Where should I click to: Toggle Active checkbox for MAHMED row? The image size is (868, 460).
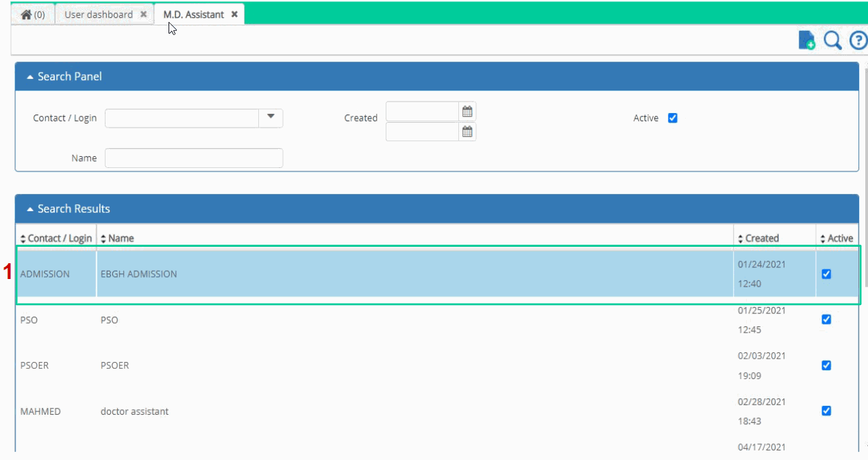(826, 411)
